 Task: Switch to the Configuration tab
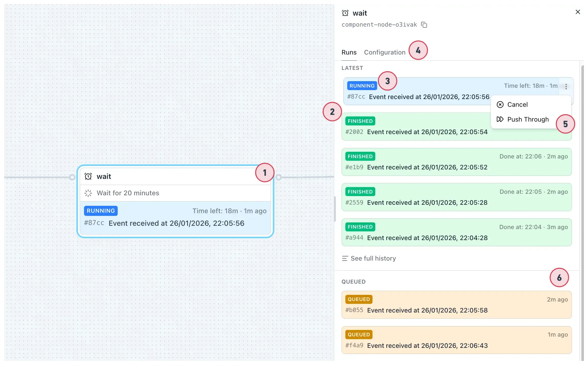click(x=385, y=52)
